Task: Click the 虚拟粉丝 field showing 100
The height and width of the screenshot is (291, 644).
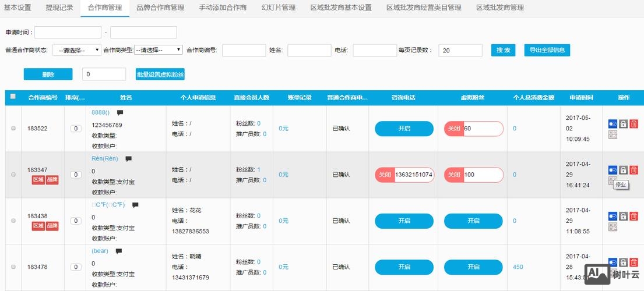Action: click(483, 175)
